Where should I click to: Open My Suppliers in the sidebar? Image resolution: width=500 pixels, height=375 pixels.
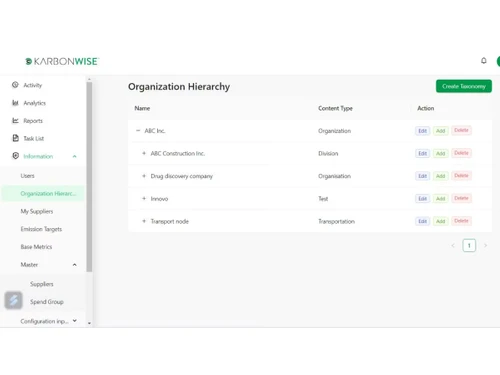(37, 211)
